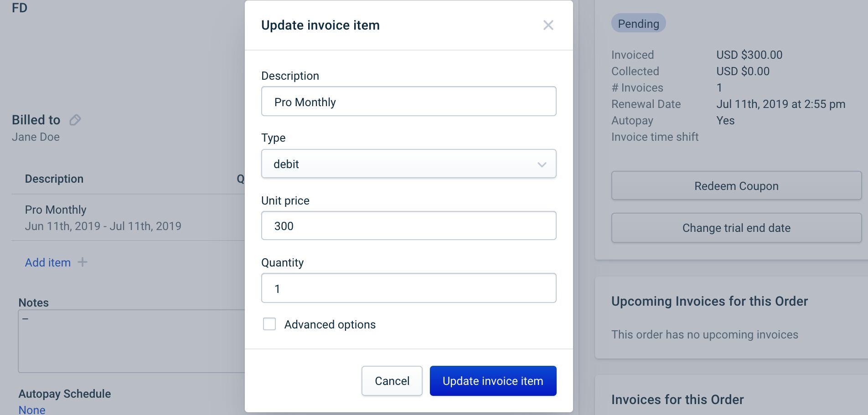Click into the Unit price field
The width and height of the screenshot is (868, 415).
click(408, 226)
